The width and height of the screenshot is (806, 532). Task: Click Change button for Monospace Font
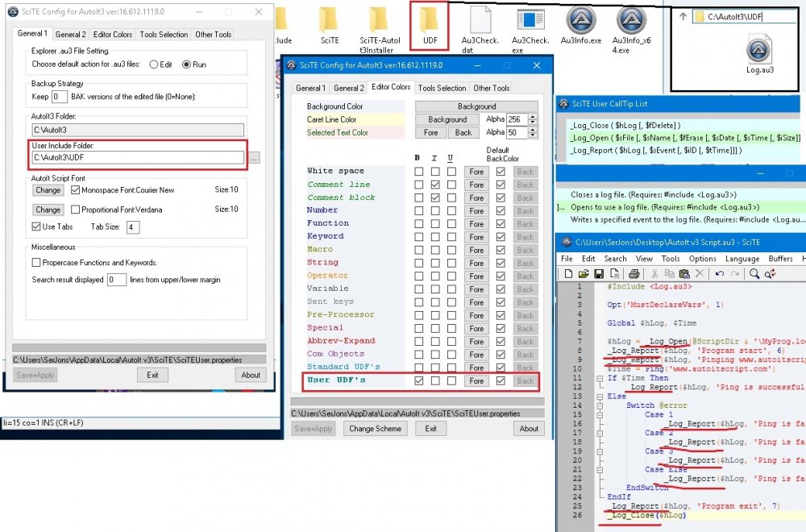pos(48,190)
